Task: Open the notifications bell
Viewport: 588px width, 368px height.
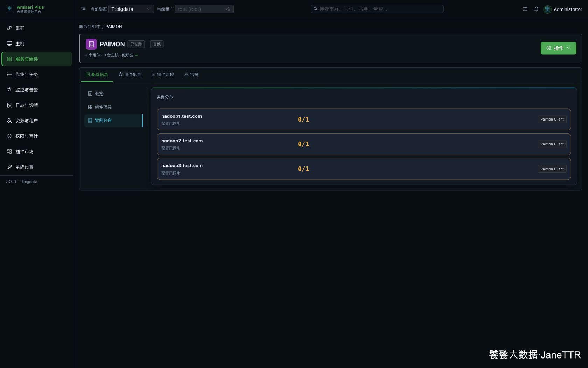Action: coord(536,9)
